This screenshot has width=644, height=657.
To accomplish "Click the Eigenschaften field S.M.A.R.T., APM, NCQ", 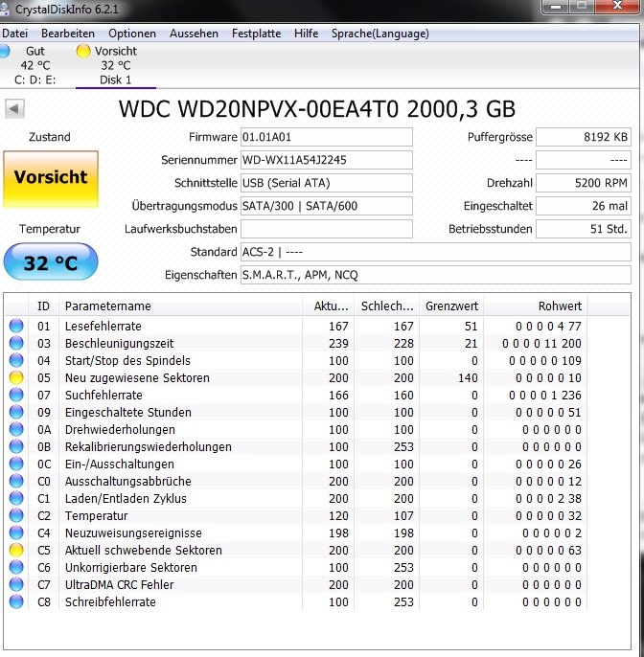I will [x=436, y=275].
